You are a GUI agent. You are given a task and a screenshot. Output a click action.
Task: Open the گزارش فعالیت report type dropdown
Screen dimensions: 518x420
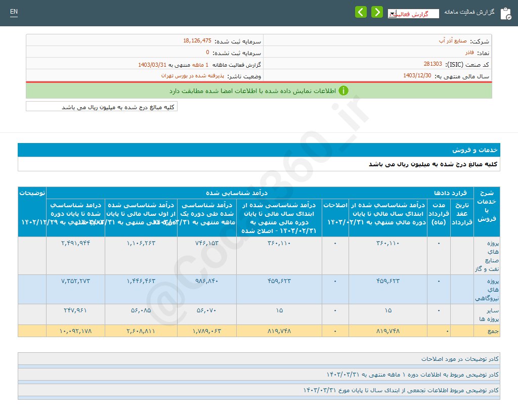tap(414, 14)
